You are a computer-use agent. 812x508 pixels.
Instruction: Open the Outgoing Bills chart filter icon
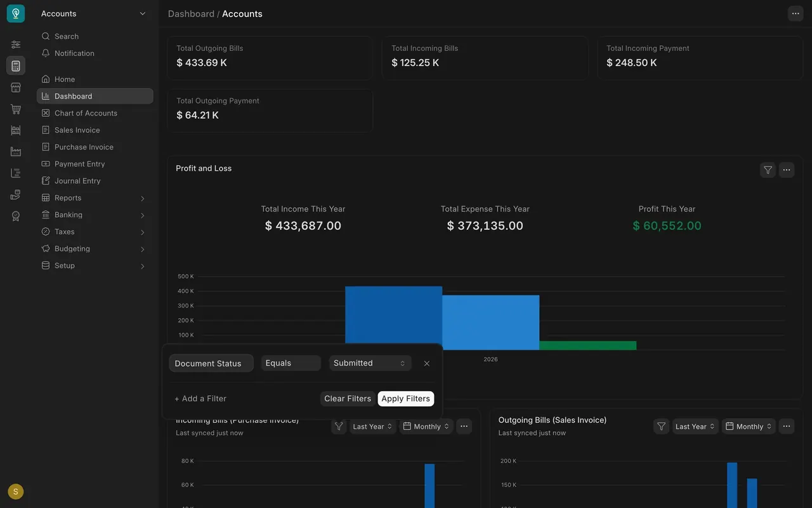[662, 427]
